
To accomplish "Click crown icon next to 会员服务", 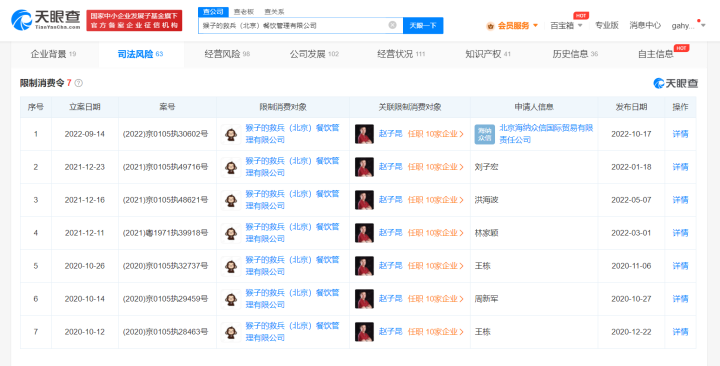I will click(490, 26).
